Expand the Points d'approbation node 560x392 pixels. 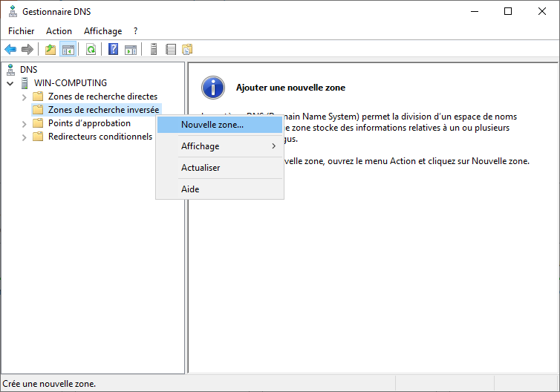[x=25, y=123]
